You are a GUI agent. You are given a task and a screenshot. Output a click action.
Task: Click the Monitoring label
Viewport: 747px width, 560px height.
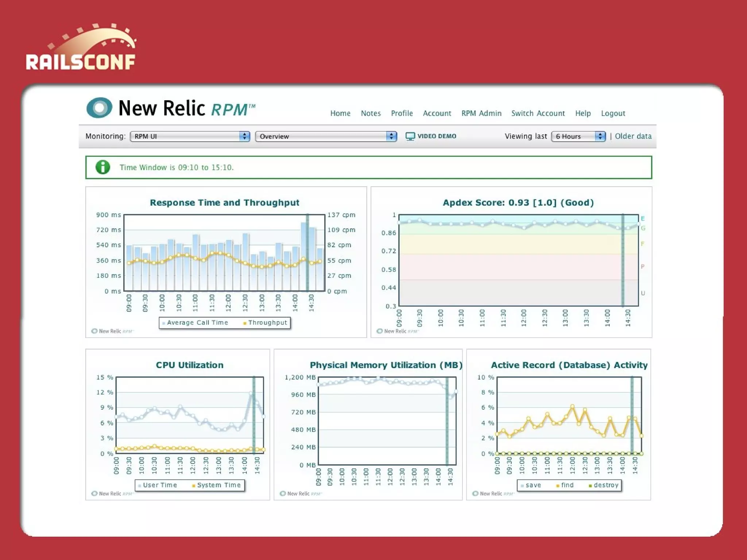(x=105, y=136)
